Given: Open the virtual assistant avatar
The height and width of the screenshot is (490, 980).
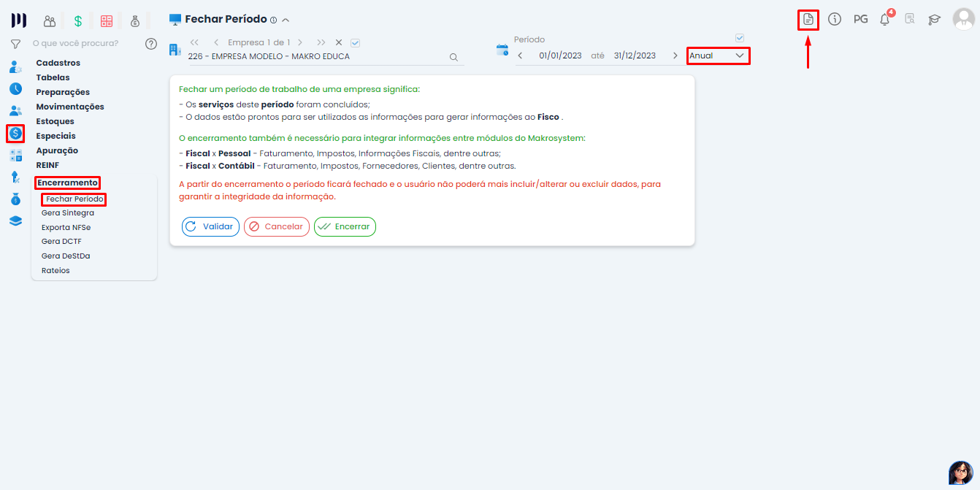Looking at the screenshot, I should click(960, 472).
